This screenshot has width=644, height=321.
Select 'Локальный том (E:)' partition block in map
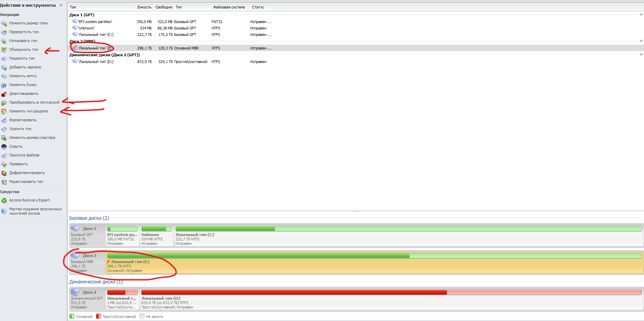374,263
